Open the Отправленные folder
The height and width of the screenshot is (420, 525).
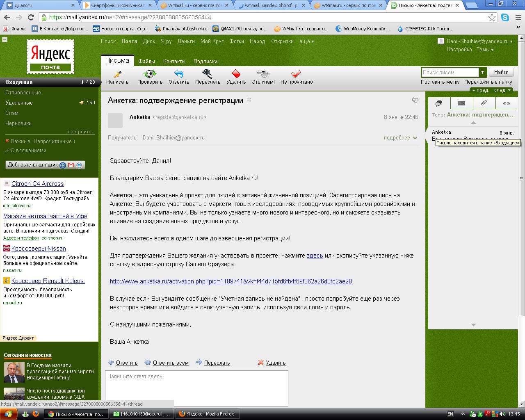pos(23,92)
